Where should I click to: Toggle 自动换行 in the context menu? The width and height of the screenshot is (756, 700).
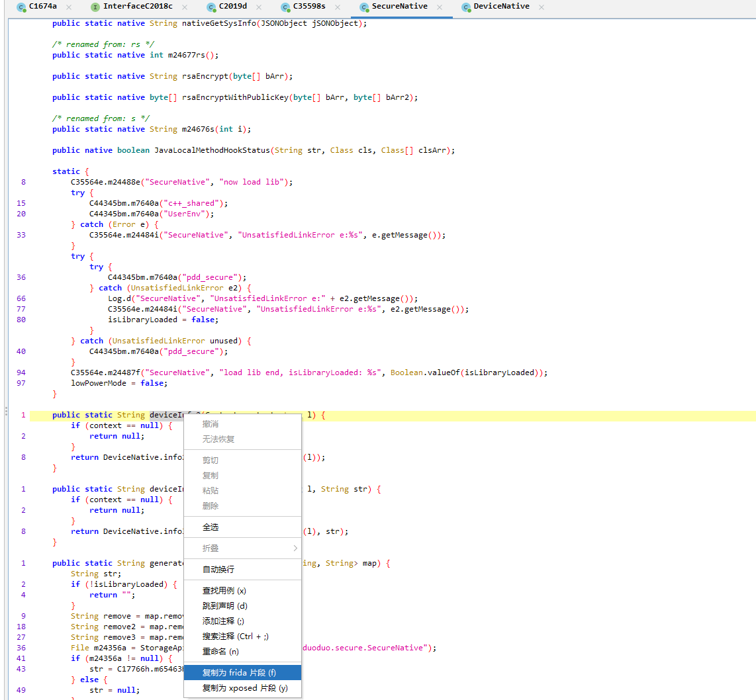[x=242, y=570]
